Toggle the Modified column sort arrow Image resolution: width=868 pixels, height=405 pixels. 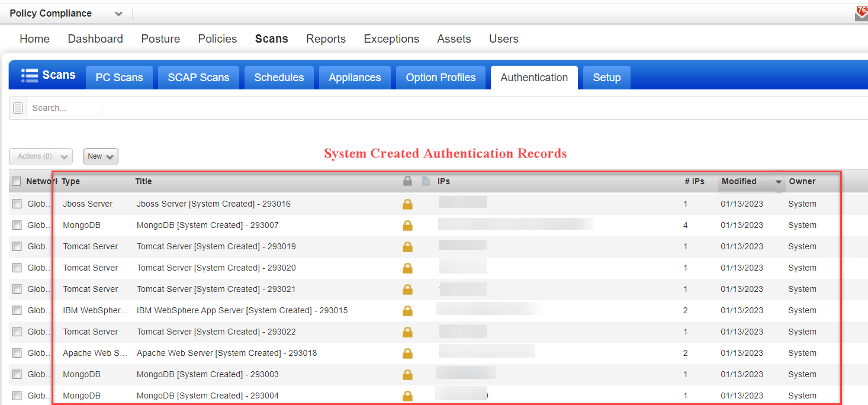[777, 181]
